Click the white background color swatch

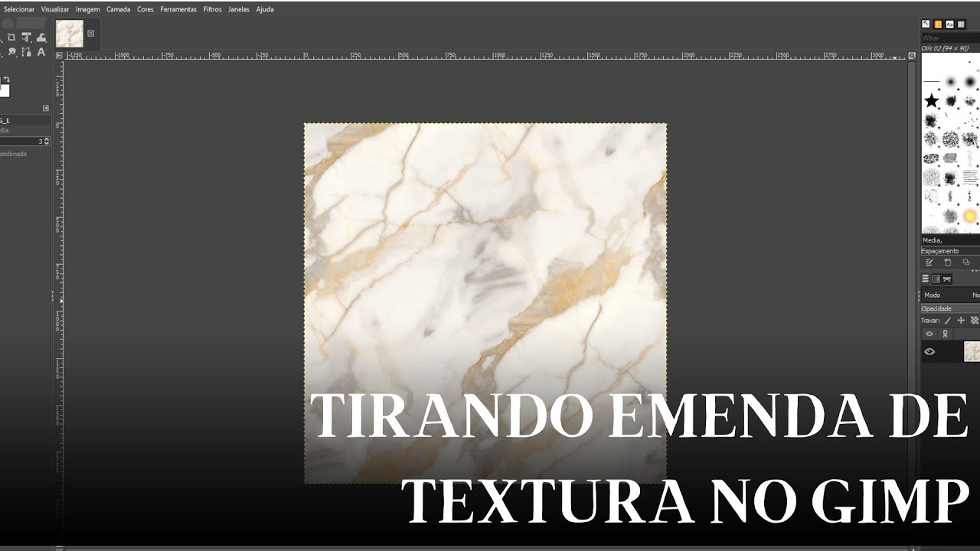click(x=5, y=90)
